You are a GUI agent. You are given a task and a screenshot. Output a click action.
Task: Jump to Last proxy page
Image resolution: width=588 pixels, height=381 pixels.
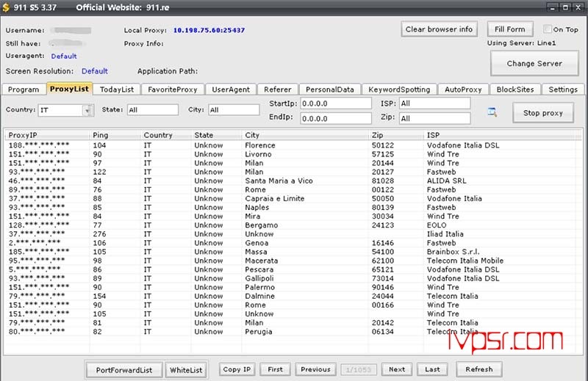point(432,369)
